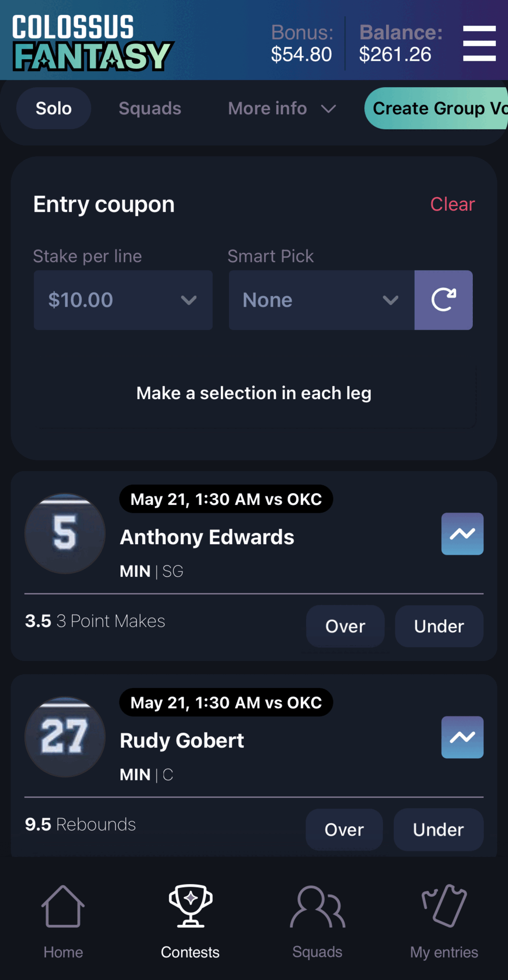Tap Anthony Edwards jersey thumbnail
The height and width of the screenshot is (980, 508).
click(x=65, y=534)
